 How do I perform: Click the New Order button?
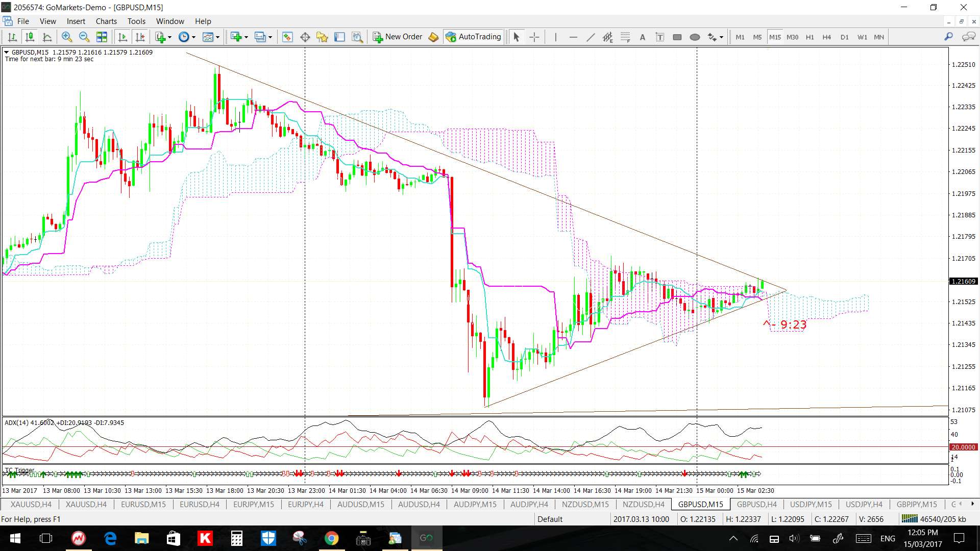pos(398,37)
